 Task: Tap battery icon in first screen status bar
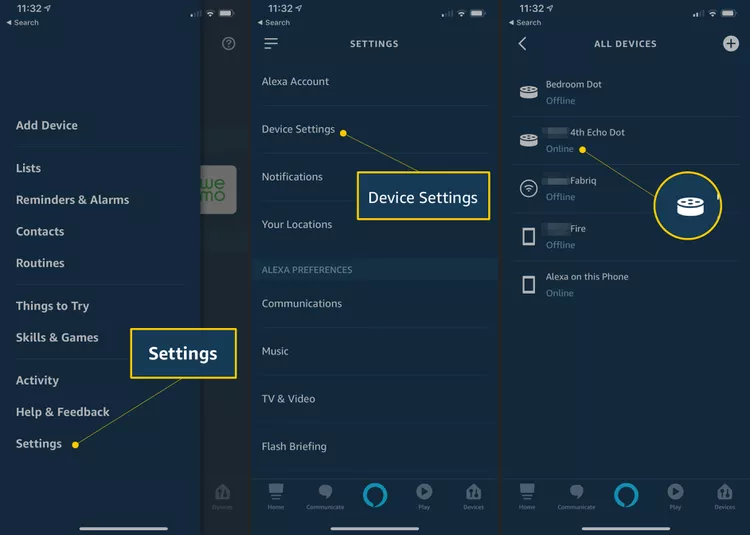pos(227,13)
